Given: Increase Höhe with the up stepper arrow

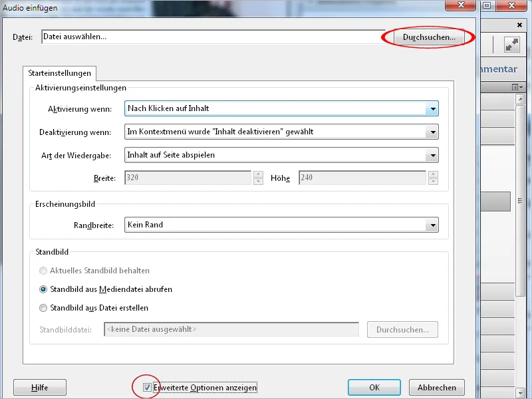Looking at the screenshot, I should 433,174.
